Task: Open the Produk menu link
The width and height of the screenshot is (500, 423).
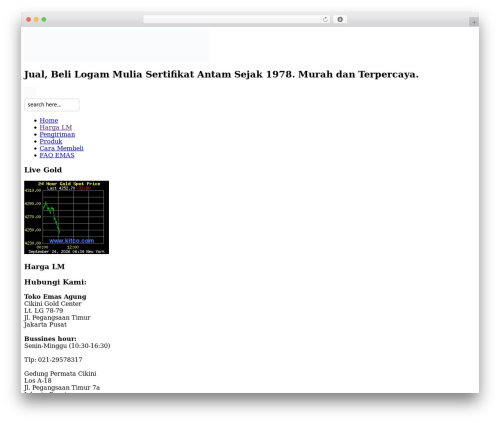Action: click(x=51, y=141)
